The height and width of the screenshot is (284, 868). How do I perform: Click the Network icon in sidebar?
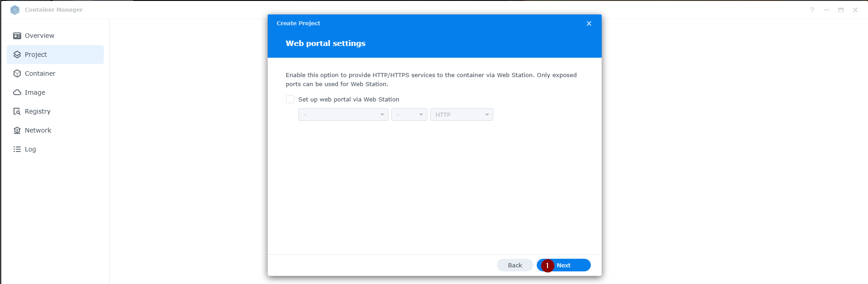click(17, 130)
